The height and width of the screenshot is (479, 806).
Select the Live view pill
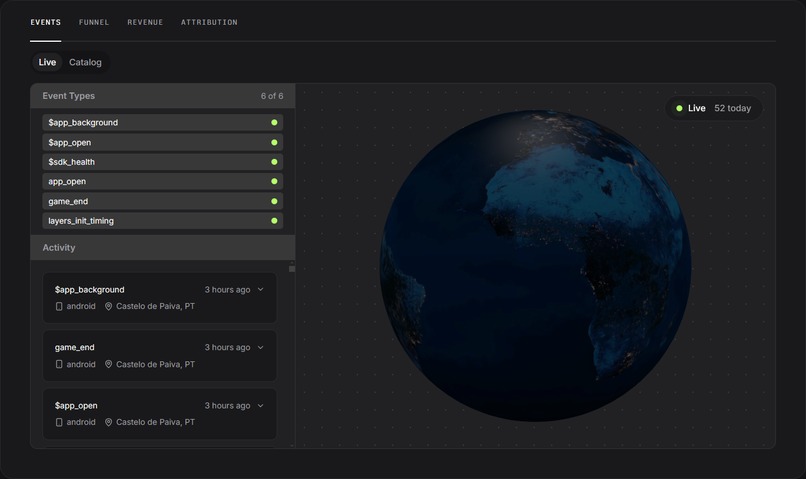[x=47, y=62]
